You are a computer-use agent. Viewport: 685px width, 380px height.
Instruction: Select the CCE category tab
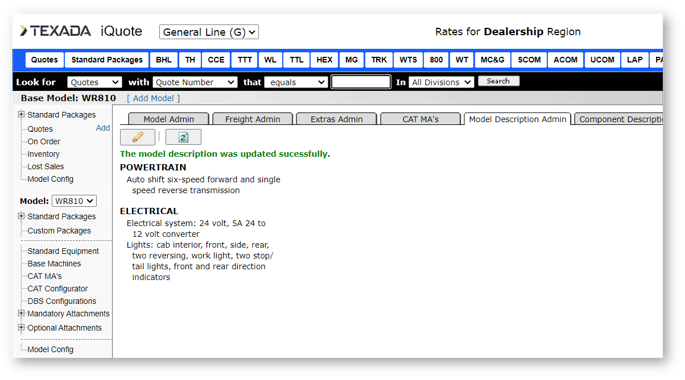pos(216,60)
